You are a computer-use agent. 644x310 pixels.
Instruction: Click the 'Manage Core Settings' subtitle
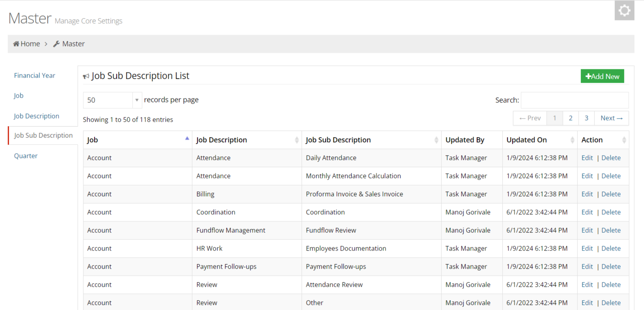[x=88, y=21]
